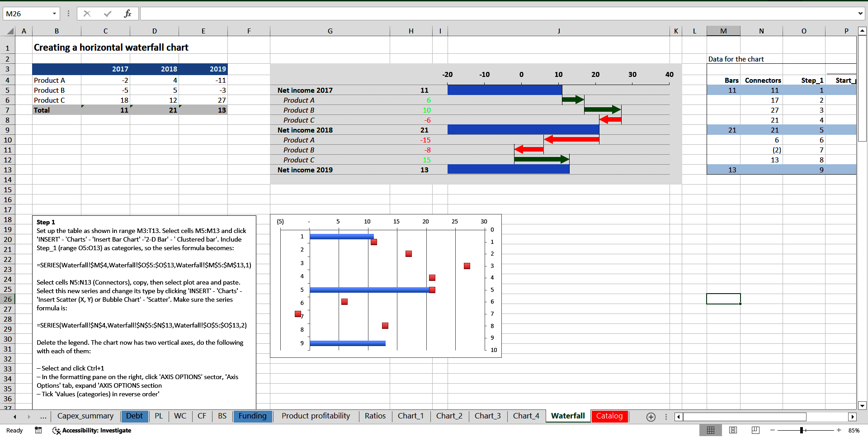Open the Chart_2 sheet tab

click(449, 416)
